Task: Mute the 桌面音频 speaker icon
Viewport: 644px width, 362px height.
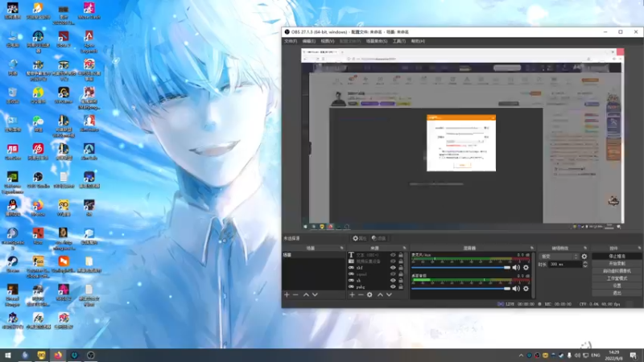Action: coord(516,289)
